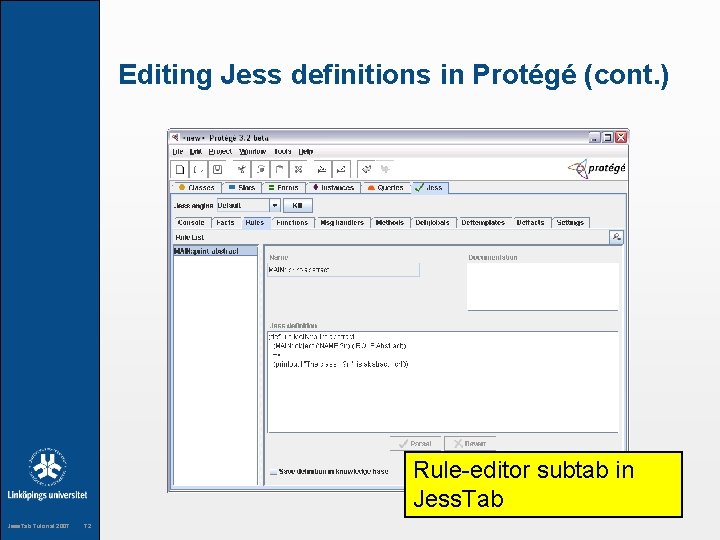Switch to the Deftemplates subtab
720x540 pixels.
pos(483,222)
